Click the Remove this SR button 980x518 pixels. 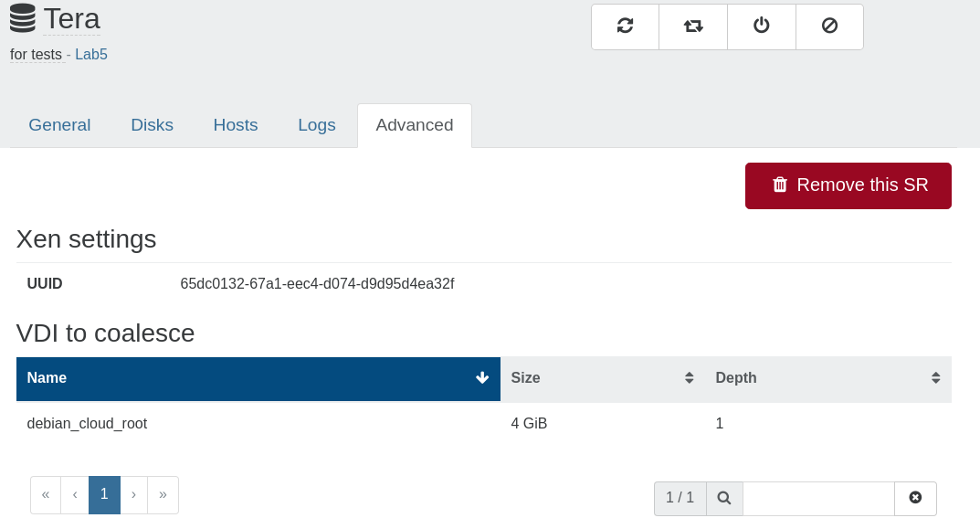tap(848, 185)
